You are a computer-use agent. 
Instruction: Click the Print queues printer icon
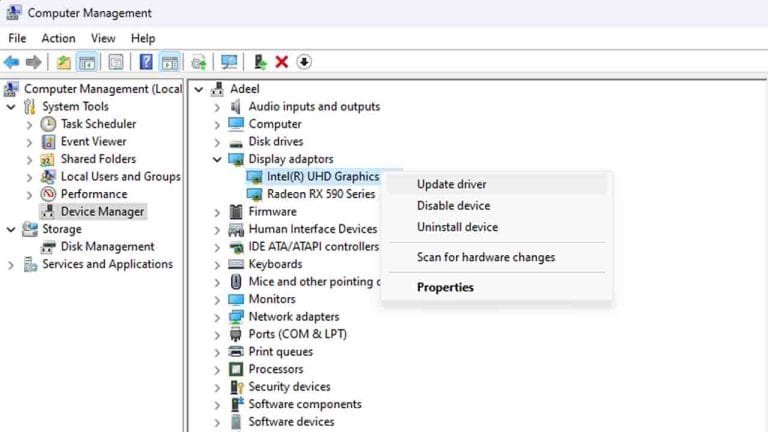point(236,352)
